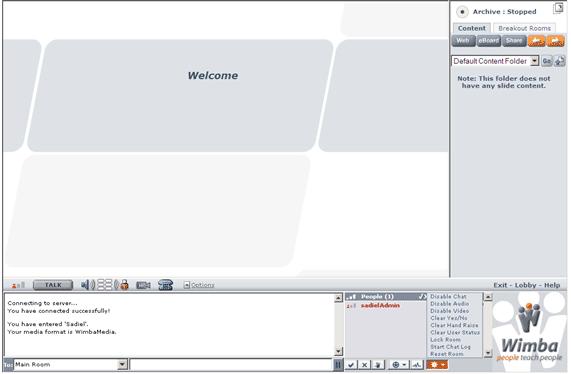Go to previous slide with orange left arrow
Viewport: 571px width, 374px height.
click(x=536, y=41)
